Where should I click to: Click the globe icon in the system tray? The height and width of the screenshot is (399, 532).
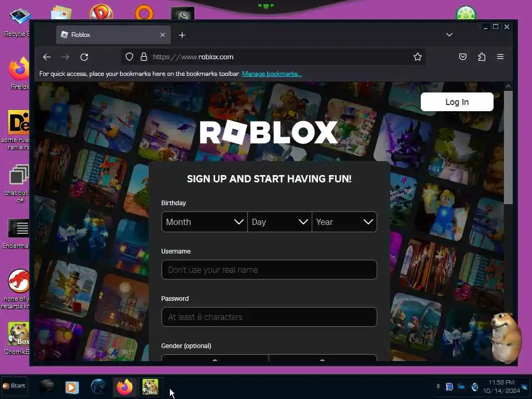[475, 387]
